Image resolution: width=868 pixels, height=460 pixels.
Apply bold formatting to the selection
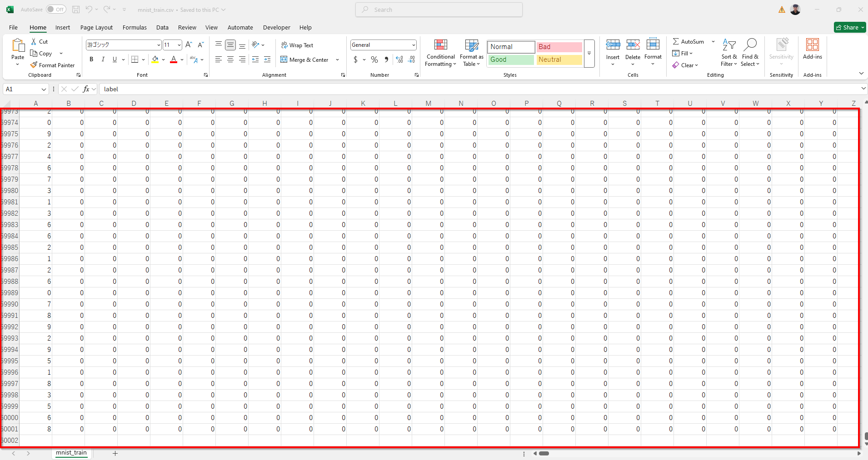coord(91,59)
